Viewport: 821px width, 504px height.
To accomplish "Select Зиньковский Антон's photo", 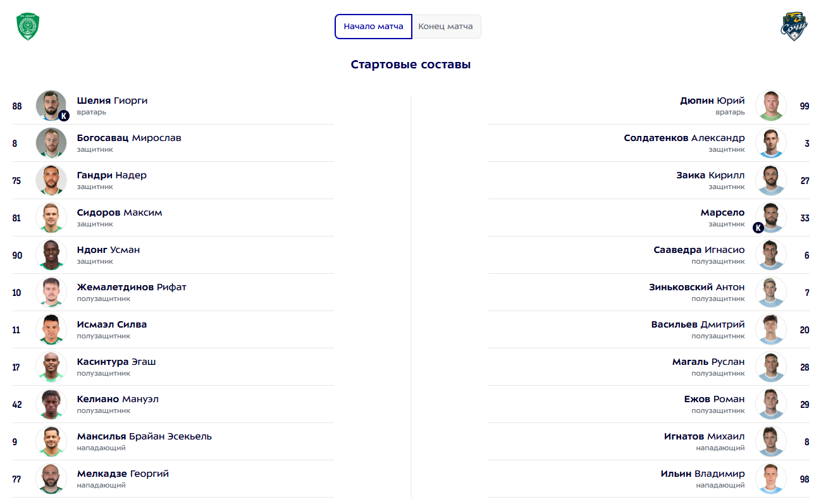I will pos(770,292).
